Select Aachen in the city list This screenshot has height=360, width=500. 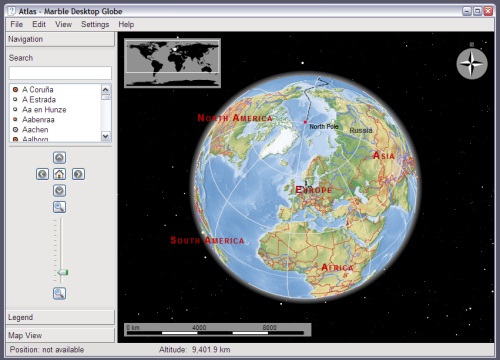[35, 130]
